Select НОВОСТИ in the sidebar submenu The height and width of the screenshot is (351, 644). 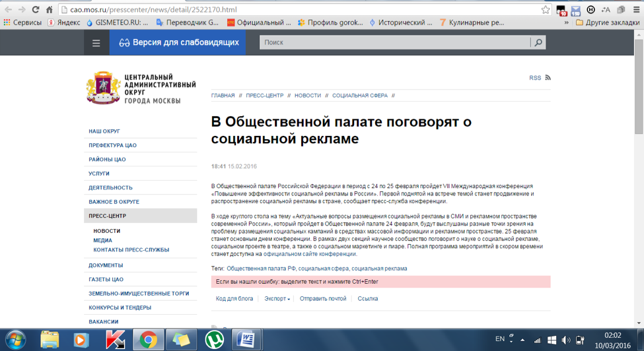click(107, 231)
